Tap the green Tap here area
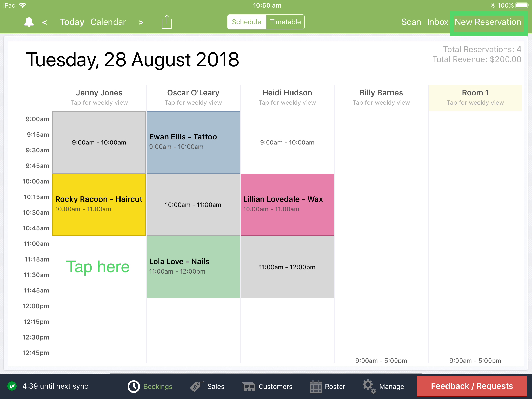This screenshot has width=532, height=399. [98, 266]
